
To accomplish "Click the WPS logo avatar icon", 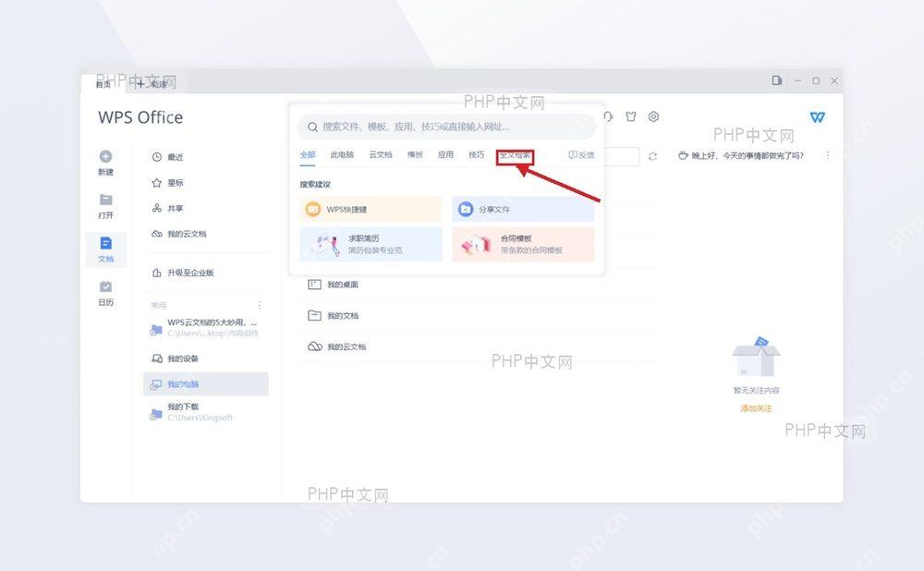I will coord(818,117).
